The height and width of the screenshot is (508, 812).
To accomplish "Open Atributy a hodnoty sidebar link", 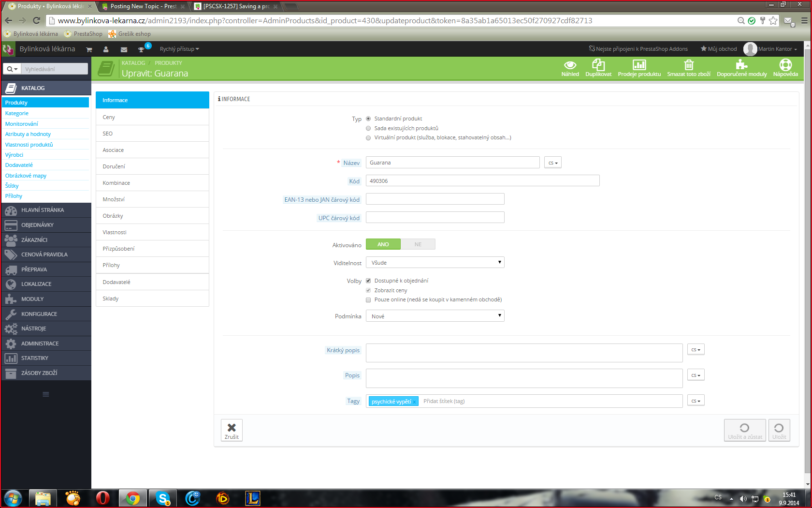I will [28, 134].
